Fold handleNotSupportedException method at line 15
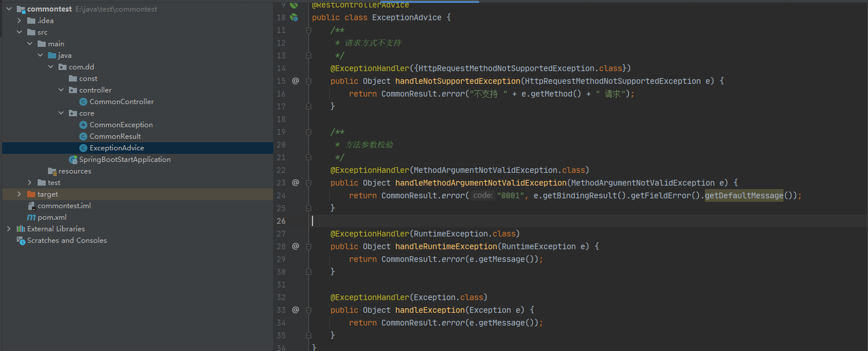Viewport: 868px width, 351px height. pyautogui.click(x=308, y=81)
